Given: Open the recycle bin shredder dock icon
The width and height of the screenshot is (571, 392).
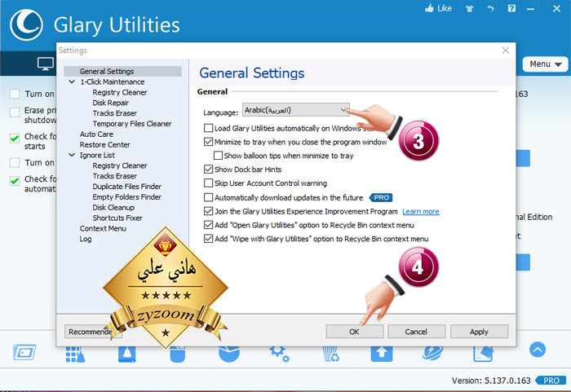Looking at the screenshot, I should [330, 355].
